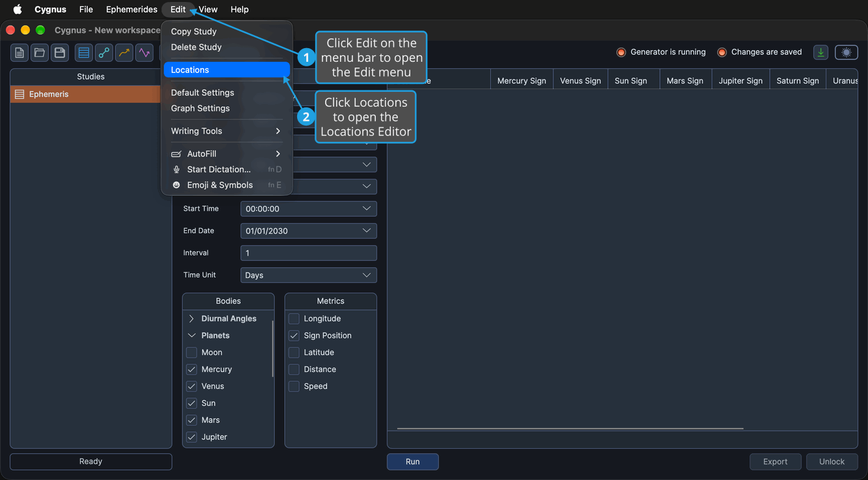Click the AutoFill icon in menu
The image size is (868, 480).
pyautogui.click(x=176, y=153)
